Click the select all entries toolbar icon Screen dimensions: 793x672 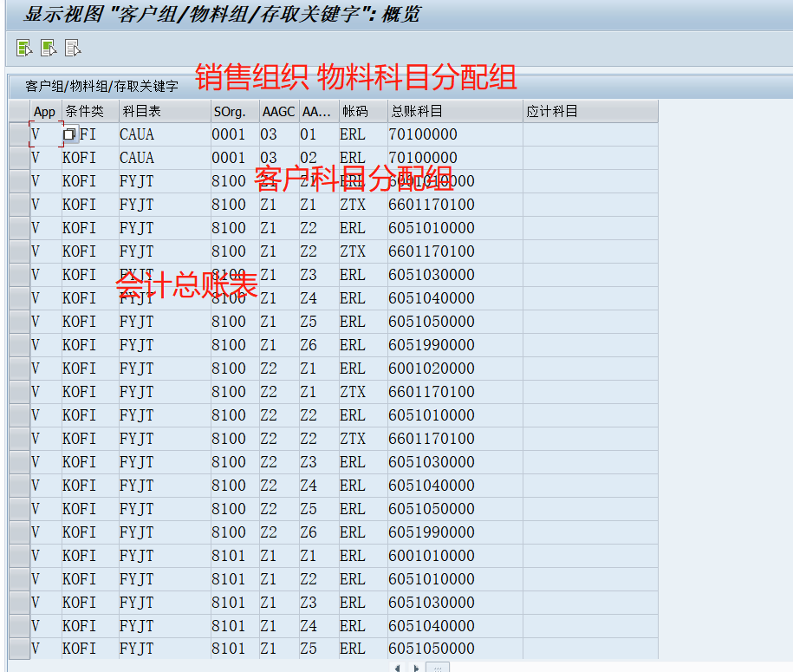pos(23,49)
